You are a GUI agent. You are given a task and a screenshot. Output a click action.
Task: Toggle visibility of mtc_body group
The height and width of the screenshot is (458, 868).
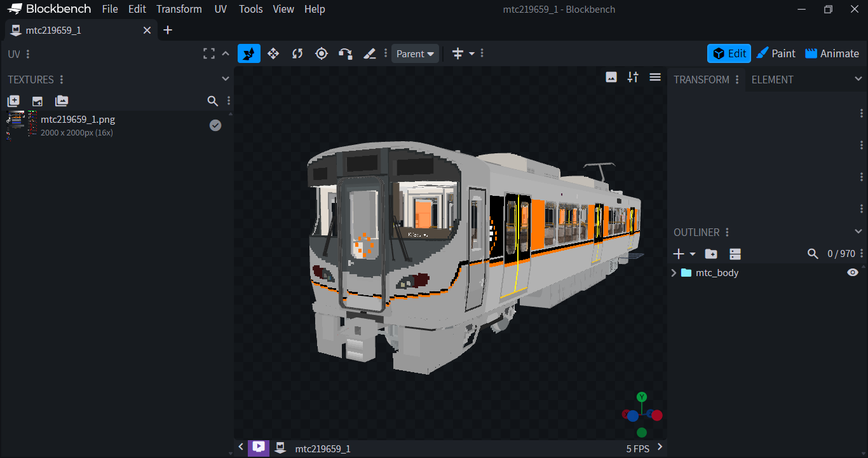[x=852, y=272]
